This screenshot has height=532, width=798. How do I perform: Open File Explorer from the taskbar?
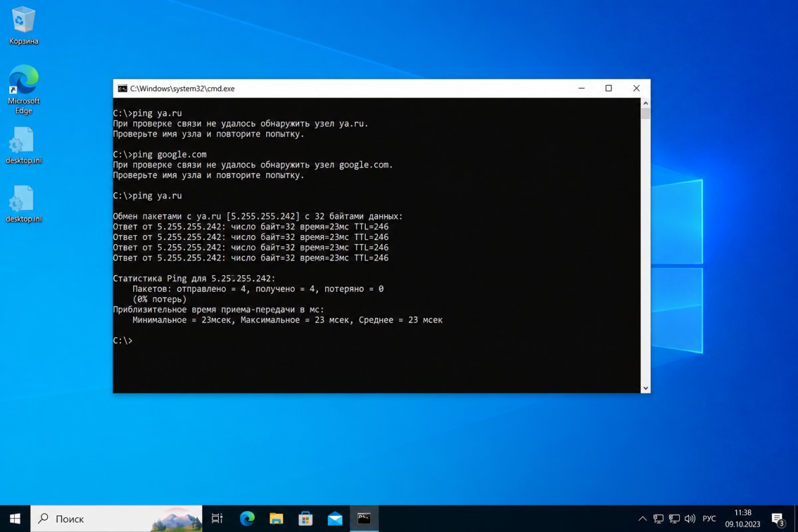277,518
